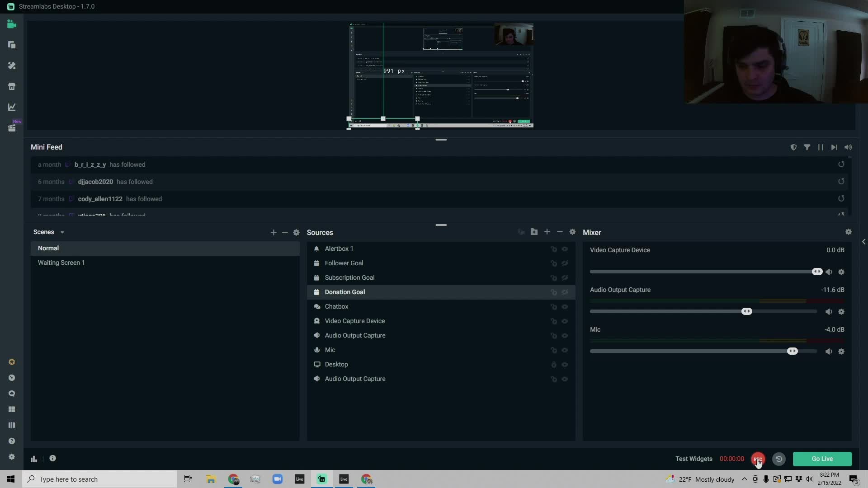This screenshot has width=868, height=488.
Task: Lock the Video Capture Device source
Action: [553, 321]
